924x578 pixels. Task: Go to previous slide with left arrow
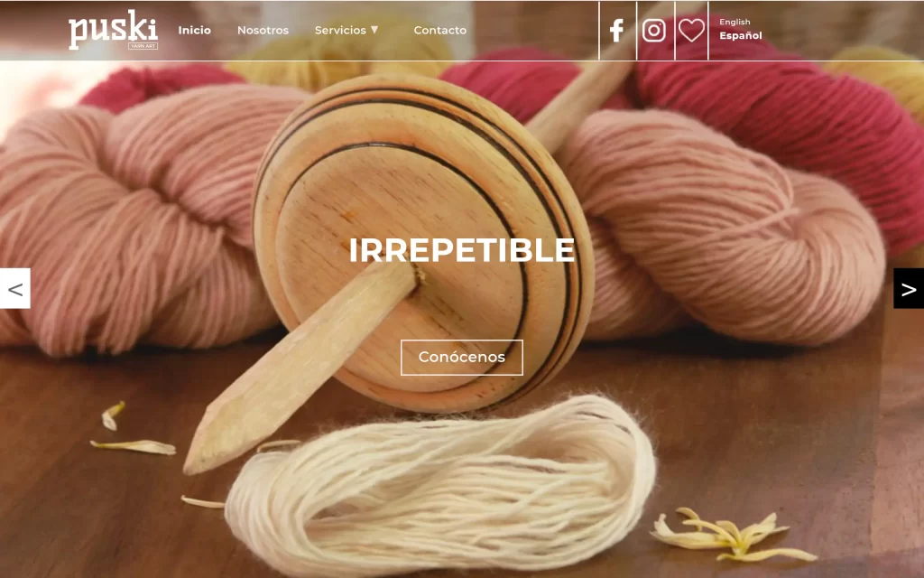coord(14,288)
